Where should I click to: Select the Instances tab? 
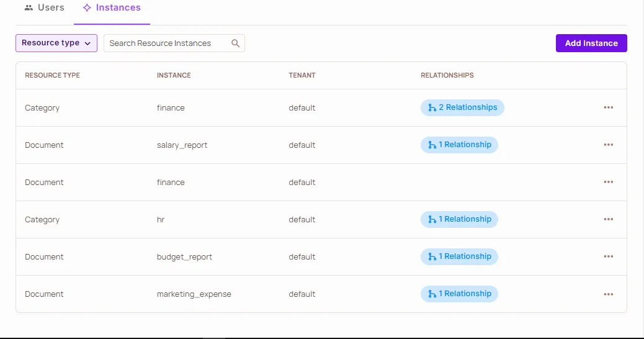point(112,8)
